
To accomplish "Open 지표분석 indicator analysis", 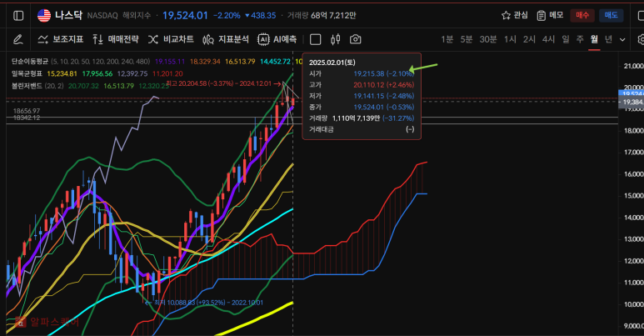I will click(x=226, y=39).
